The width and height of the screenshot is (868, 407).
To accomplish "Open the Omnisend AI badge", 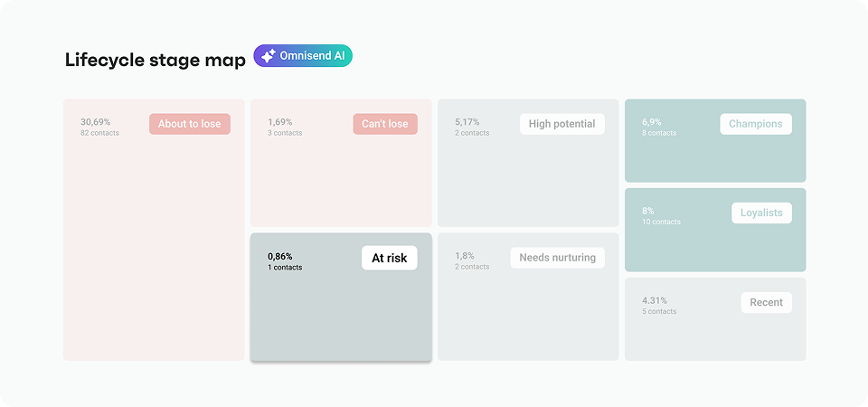I will [x=303, y=56].
